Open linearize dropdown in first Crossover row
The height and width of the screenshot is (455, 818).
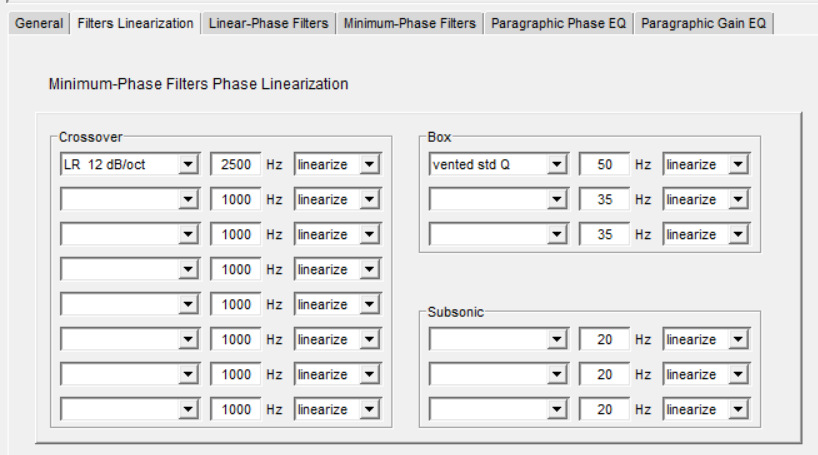[370, 165]
